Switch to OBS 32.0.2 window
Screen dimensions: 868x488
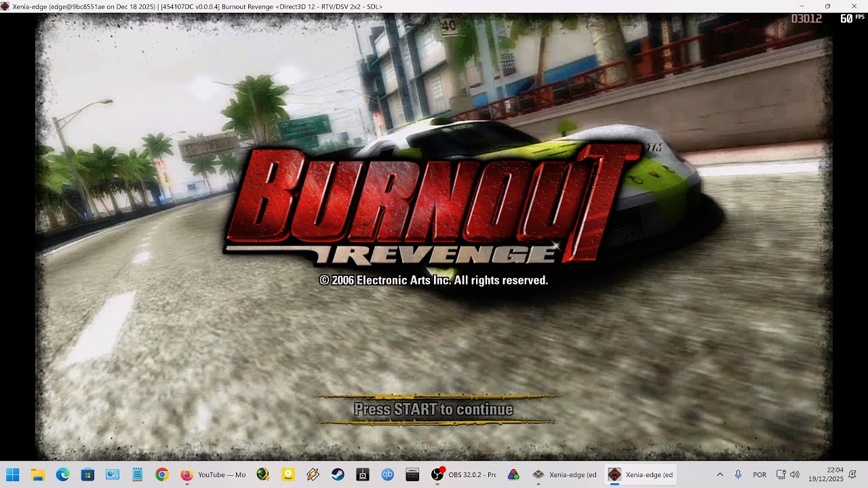(464, 474)
